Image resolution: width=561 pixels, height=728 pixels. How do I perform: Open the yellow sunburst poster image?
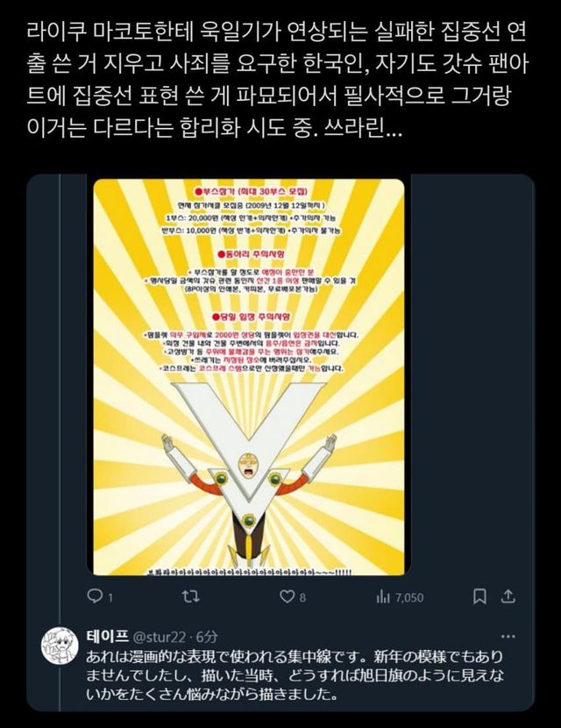(249, 377)
